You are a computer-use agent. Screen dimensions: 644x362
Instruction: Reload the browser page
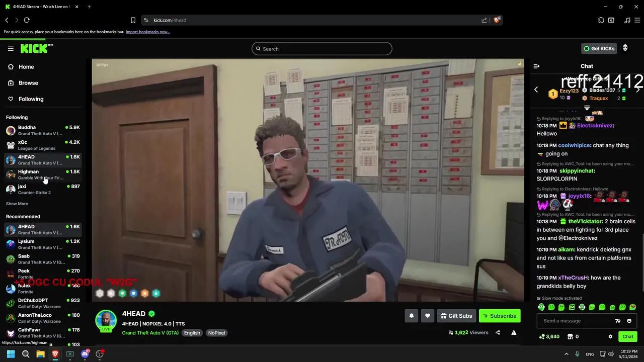[27, 20]
